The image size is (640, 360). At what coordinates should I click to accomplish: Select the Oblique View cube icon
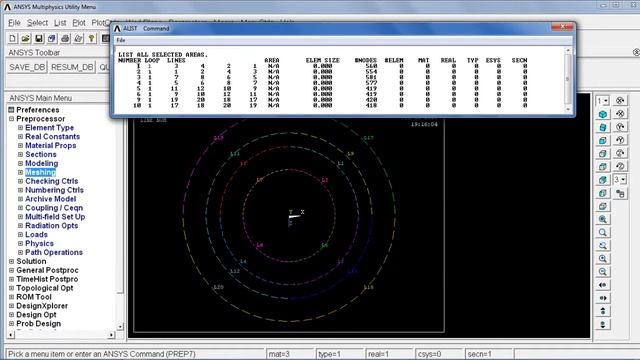pyautogui.click(x=603, y=127)
